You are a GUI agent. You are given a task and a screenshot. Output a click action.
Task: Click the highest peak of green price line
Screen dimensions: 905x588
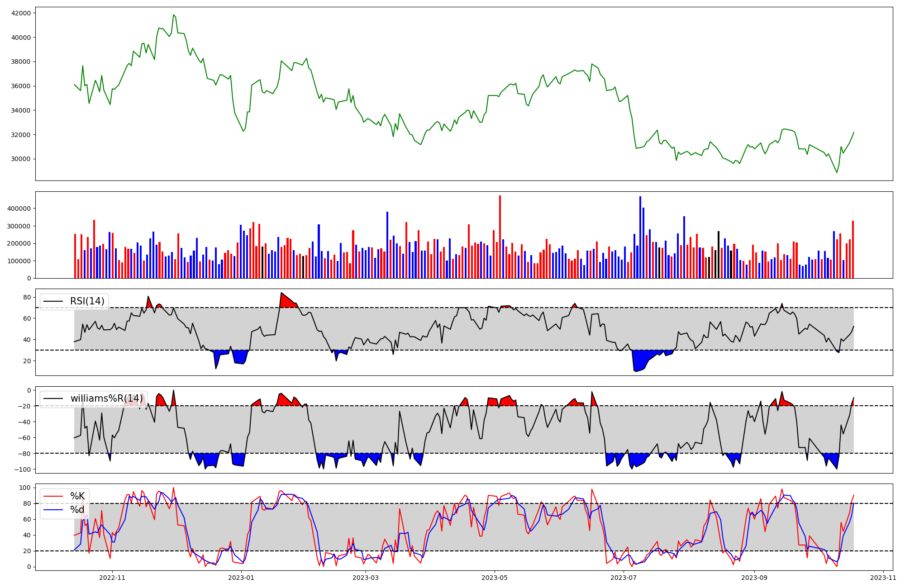(173, 15)
